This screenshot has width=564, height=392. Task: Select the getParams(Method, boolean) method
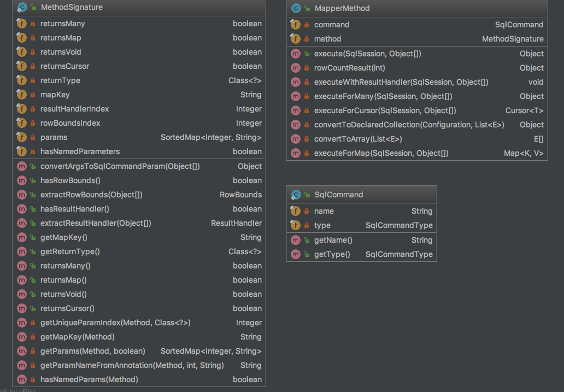(139, 352)
